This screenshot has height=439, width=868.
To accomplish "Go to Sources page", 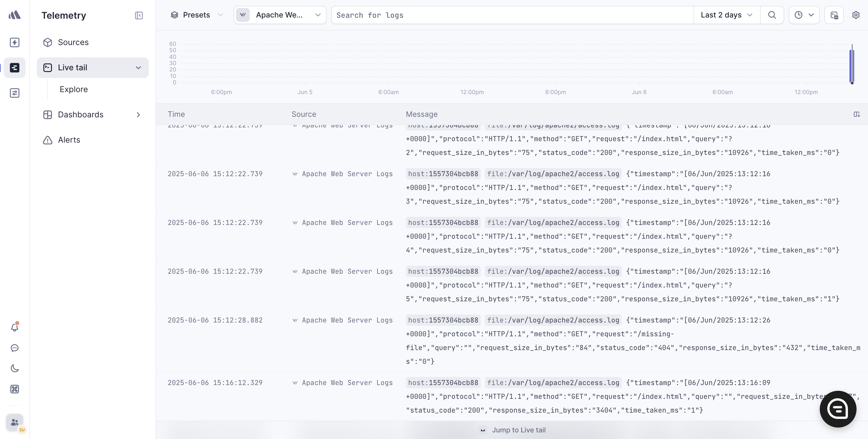I will [x=73, y=42].
